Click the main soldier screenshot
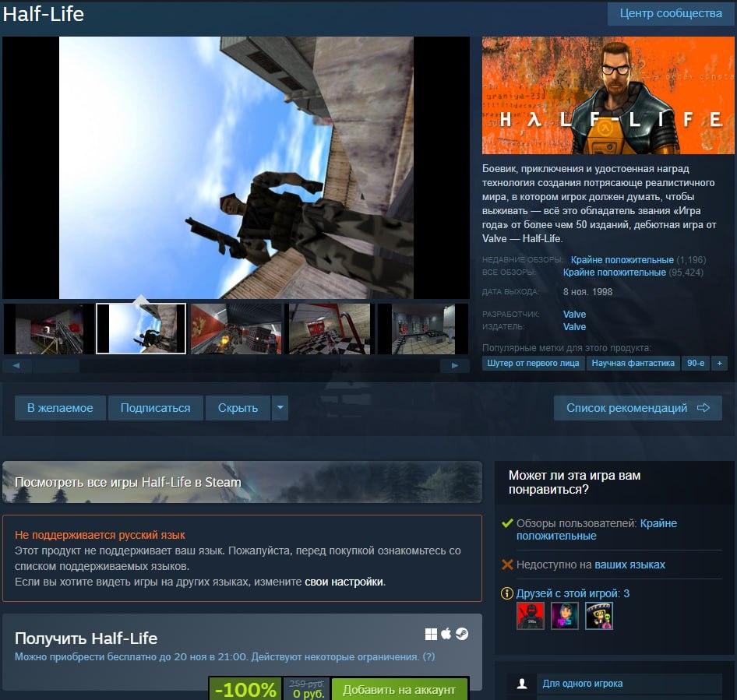This screenshot has height=700, width=737. [x=236, y=167]
